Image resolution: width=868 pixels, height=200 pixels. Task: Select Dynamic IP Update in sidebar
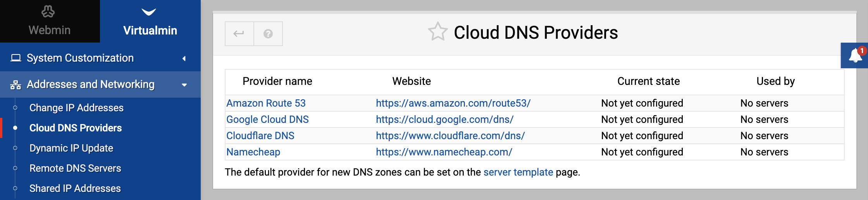pyautogui.click(x=71, y=148)
